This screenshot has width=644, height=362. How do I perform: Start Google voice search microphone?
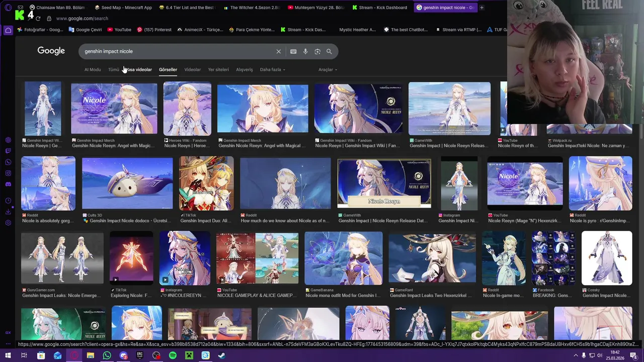305,51
